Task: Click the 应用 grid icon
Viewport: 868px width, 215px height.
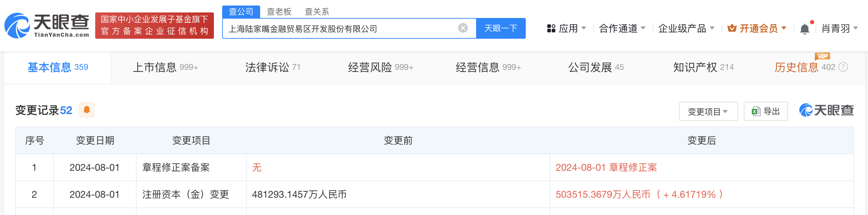Action: tap(551, 28)
